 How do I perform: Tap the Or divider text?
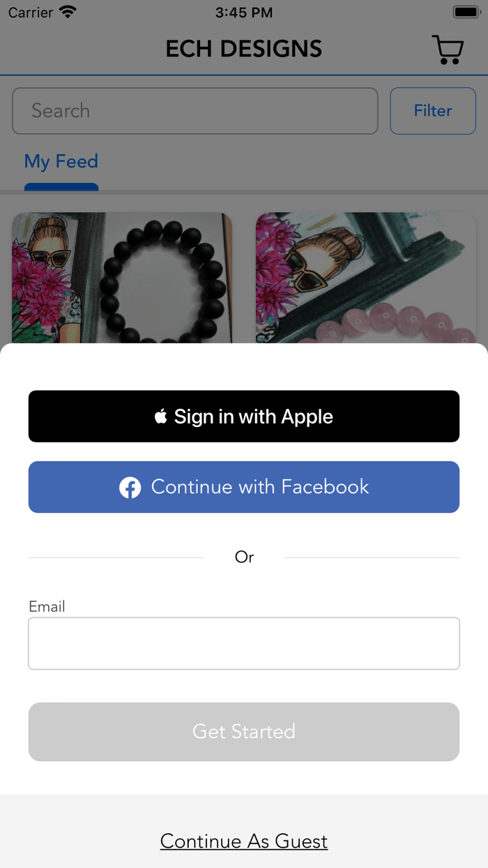pyautogui.click(x=244, y=557)
